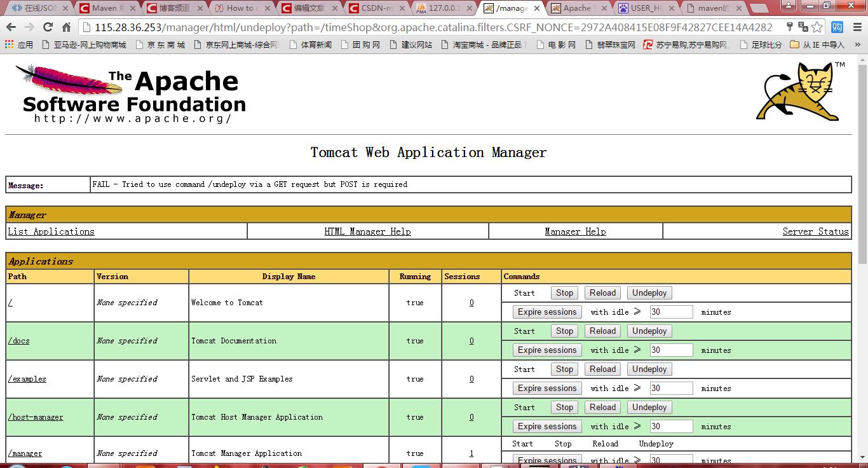Open the Server Status link
Screen dimensions: 868x468
[815, 231]
